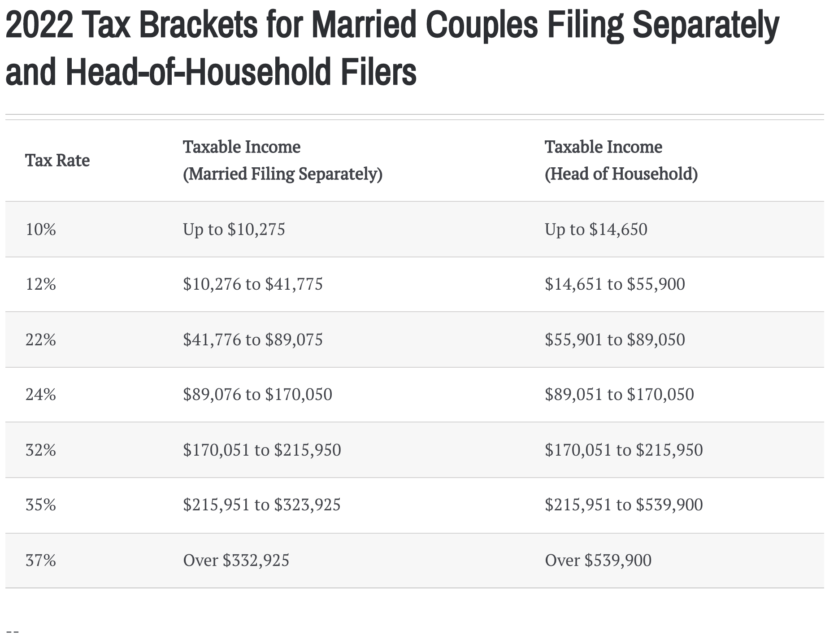The height and width of the screenshot is (644, 825).
Task: Click the "Up to $10,275" cell
Action: [x=234, y=230]
